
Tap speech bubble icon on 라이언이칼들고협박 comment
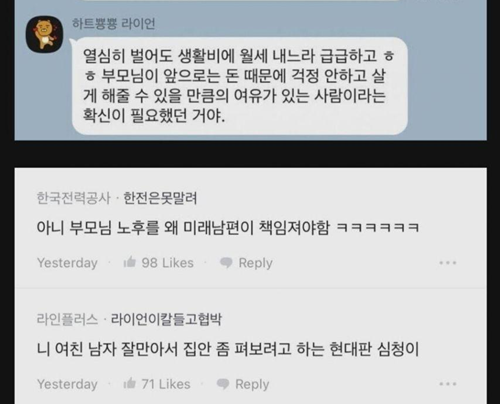tap(223, 384)
